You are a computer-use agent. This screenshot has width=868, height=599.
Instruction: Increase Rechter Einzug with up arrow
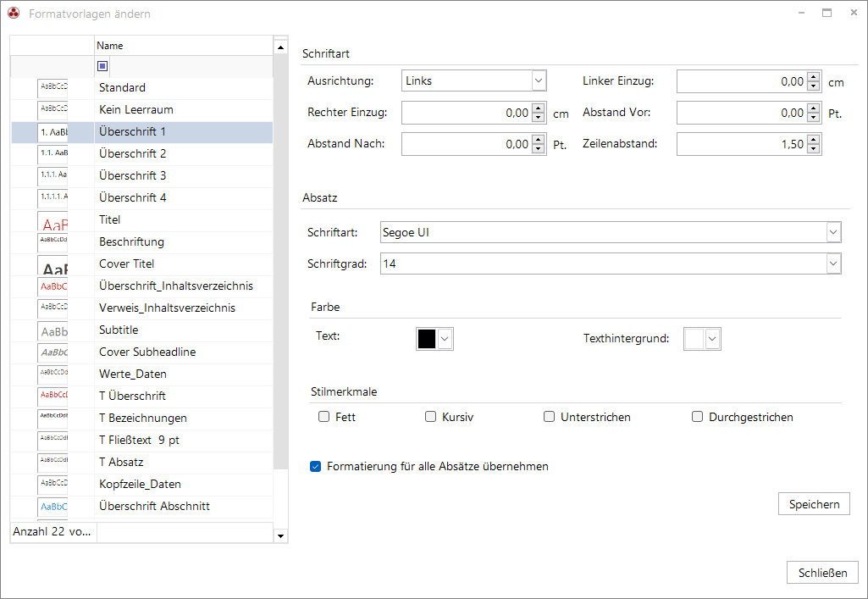538,108
